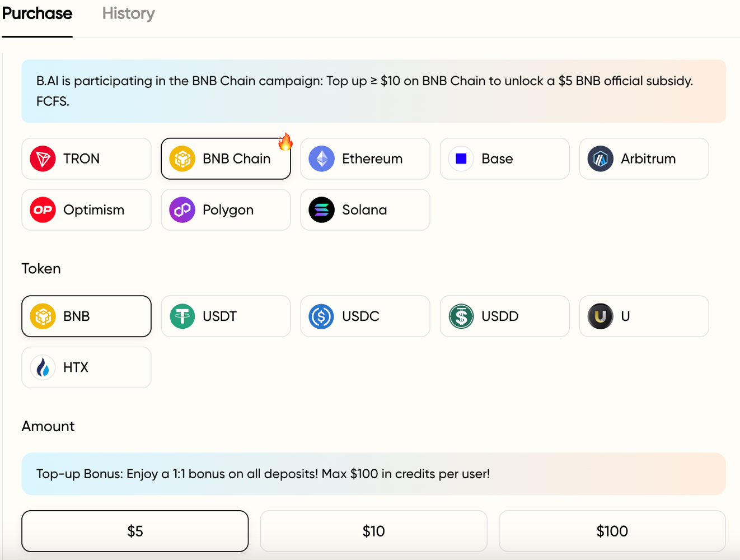Image resolution: width=740 pixels, height=560 pixels.
Task: Choose the $100 amount button
Action: pyautogui.click(x=612, y=531)
